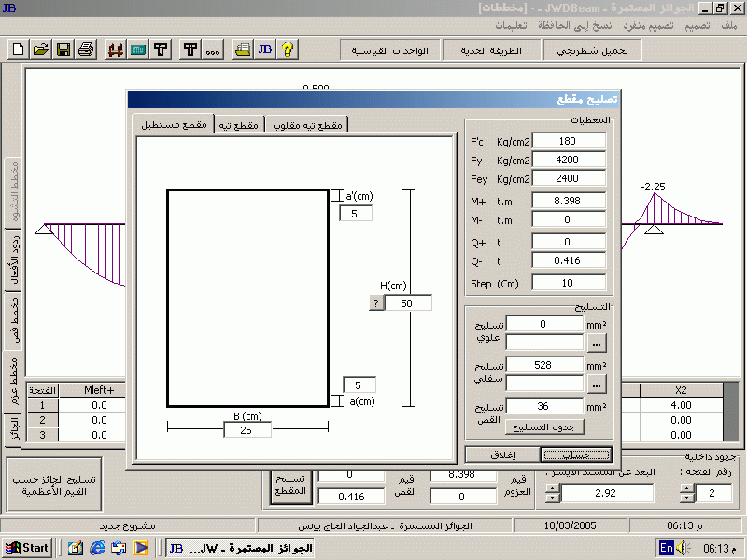
Task: Save the project with the floppy disk icon
Action: click(x=63, y=49)
